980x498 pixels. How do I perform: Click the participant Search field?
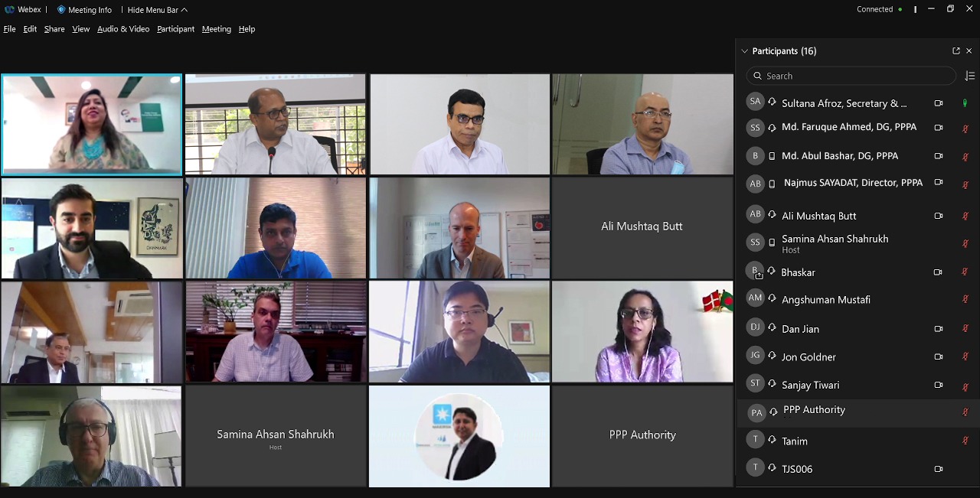tap(851, 76)
